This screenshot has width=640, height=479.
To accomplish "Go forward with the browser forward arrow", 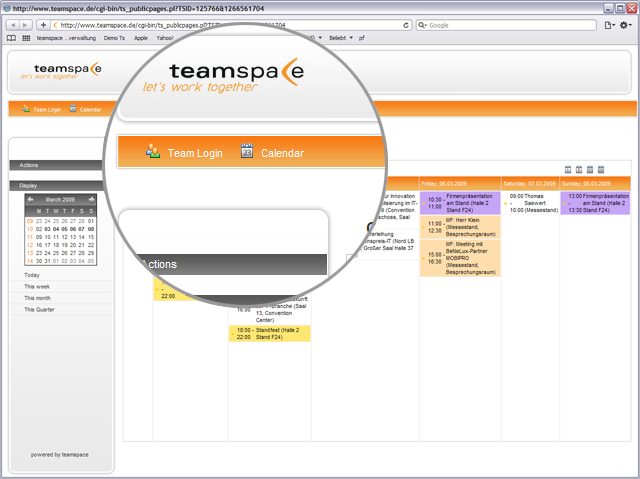I will click(25, 25).
